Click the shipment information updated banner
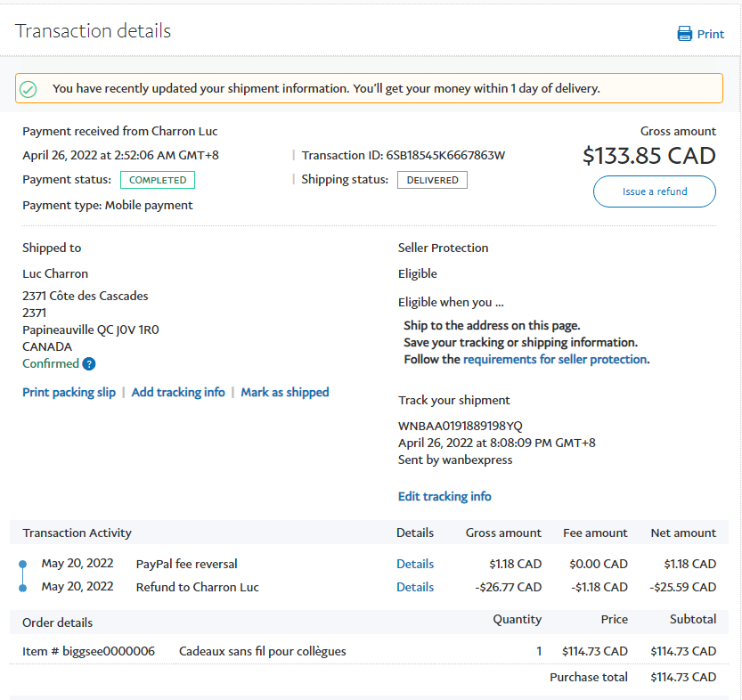Image resolution: width=742 pixels, height=700 pixels. point(369,89)
